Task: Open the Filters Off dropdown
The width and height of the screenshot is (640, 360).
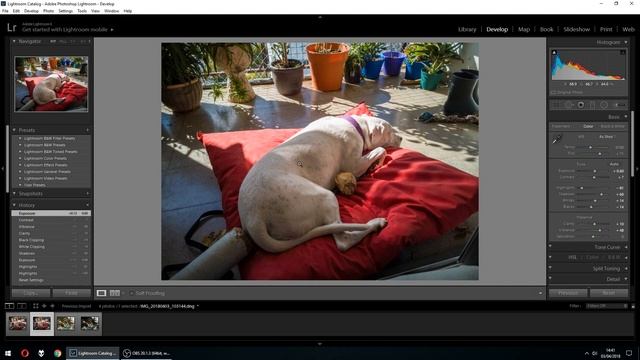Action: (607, 306)
